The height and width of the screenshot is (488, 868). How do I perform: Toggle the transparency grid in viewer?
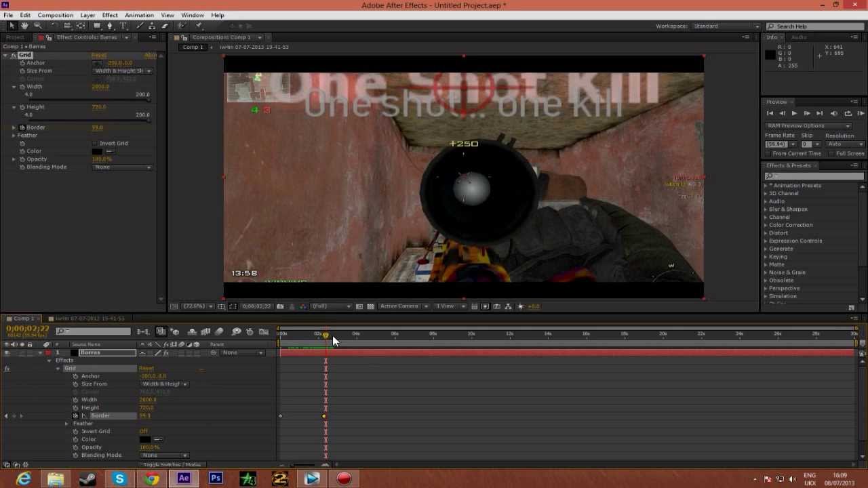[x=370, y=306]
